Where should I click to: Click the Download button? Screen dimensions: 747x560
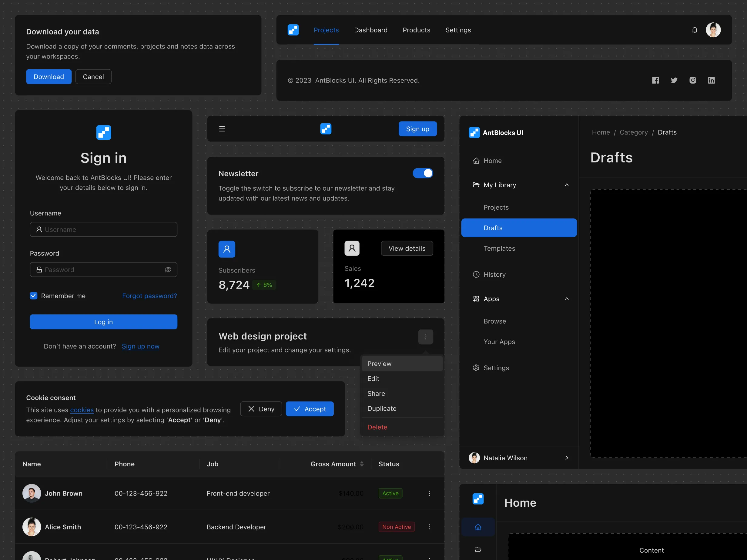pos(49,76)
